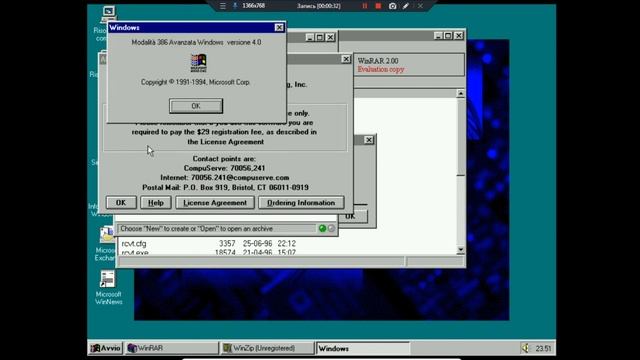Close the small dialog above the hidden OK button

[369, 140]
